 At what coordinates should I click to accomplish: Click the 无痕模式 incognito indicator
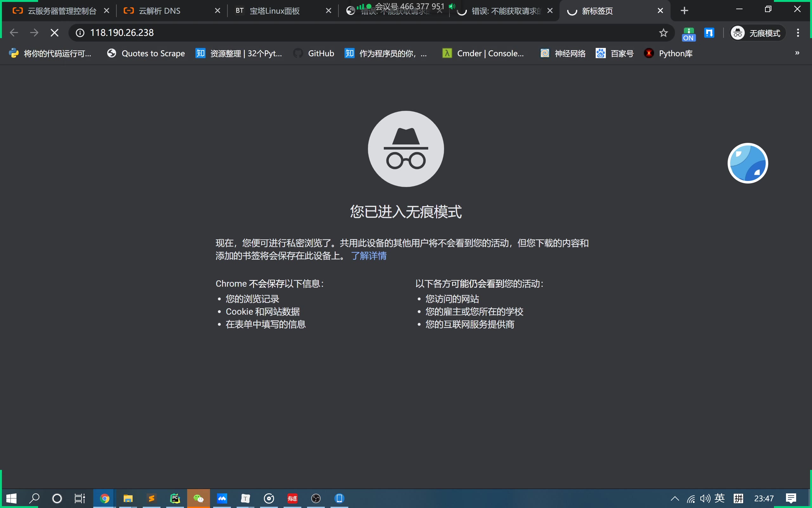758,33
